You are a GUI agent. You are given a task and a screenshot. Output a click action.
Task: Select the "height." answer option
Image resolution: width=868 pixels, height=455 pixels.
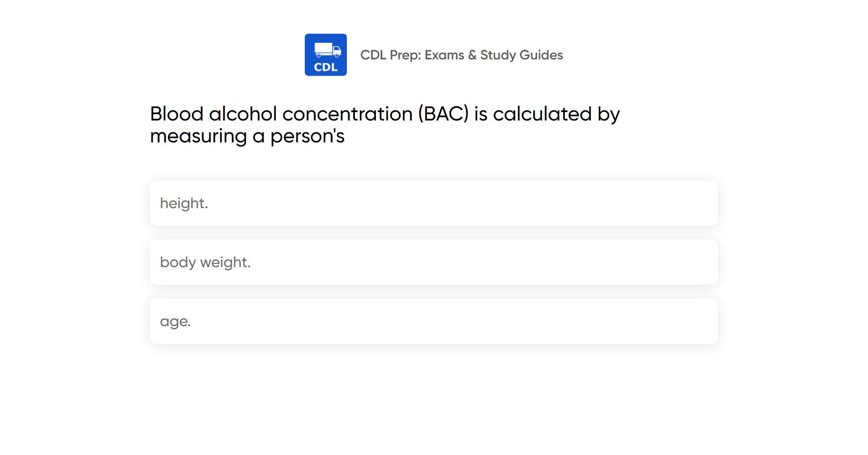tap(434, 203)
